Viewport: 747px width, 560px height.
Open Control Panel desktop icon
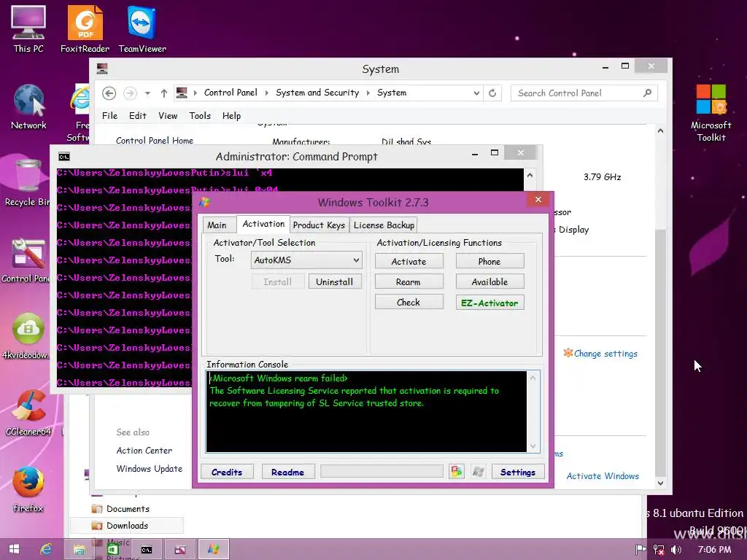click(x=26, y=261)
